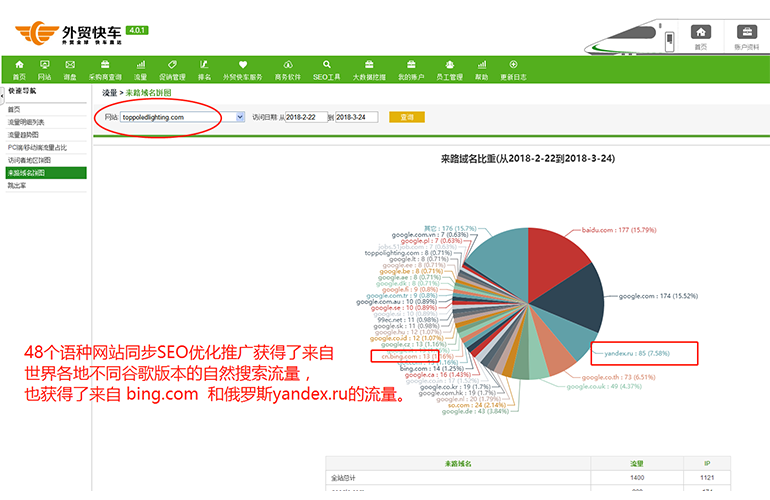
Task: Click the 来路域名 table column header
Action: pos(458,463)
